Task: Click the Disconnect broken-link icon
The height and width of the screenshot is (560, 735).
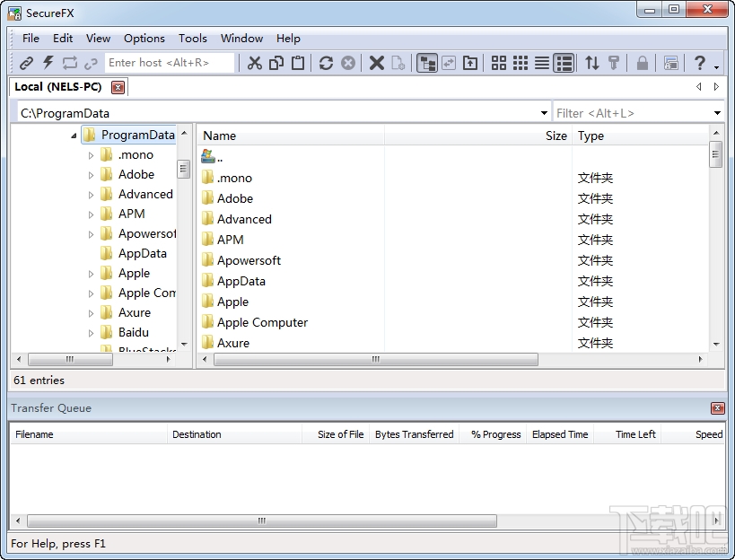Action: tap(91, 63)
